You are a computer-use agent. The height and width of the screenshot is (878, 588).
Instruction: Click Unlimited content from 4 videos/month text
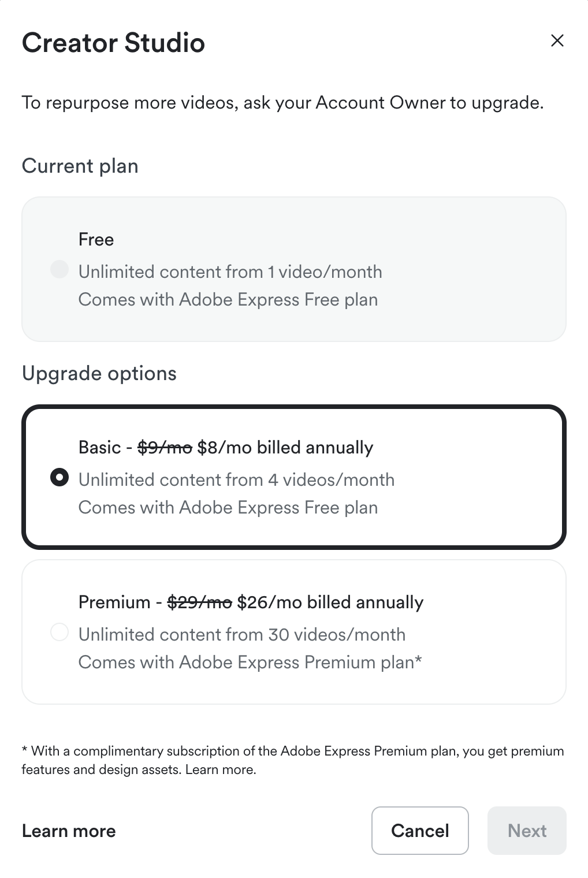[236, 479]
